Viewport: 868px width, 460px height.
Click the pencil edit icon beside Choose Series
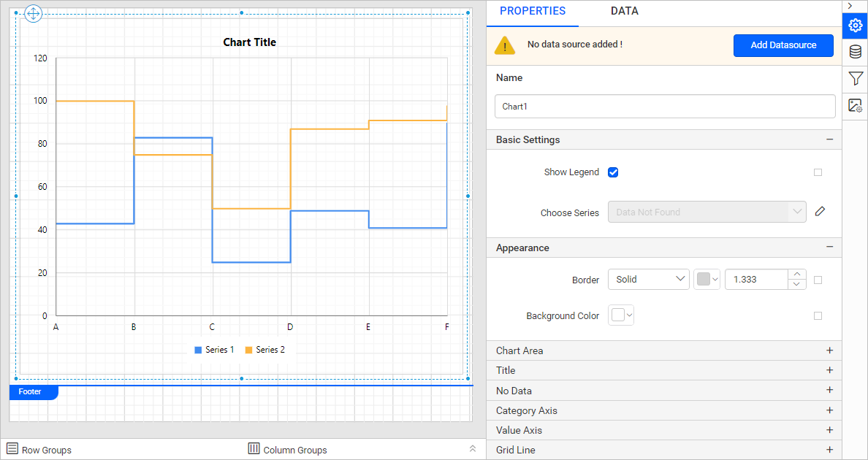coord(820,212)
